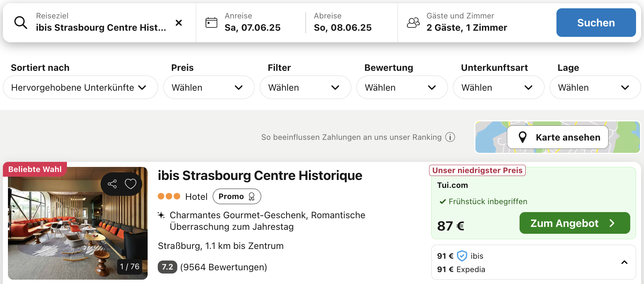Clear the Reiseziel destination field
The height and width of the screenshot is (284, 644).
[x=179, y=23]
